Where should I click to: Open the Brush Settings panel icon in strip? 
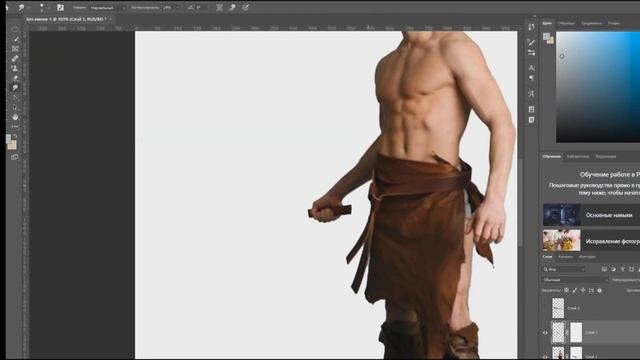click(531, 53)
